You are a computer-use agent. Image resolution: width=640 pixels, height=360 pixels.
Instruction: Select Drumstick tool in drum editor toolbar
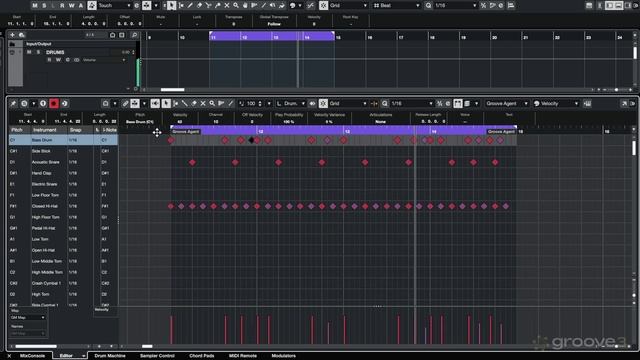point(184,104)
